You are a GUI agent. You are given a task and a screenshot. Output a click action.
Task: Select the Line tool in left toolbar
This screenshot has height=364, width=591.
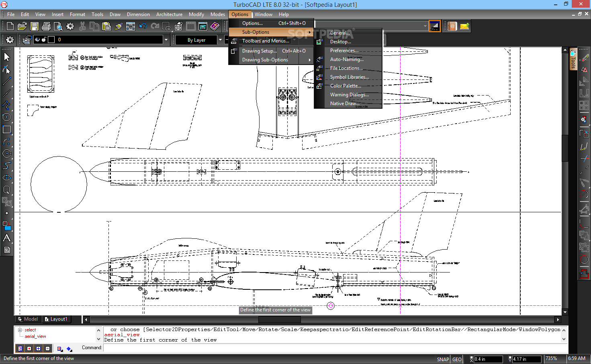pyautogui.click(x=7, y=81)
